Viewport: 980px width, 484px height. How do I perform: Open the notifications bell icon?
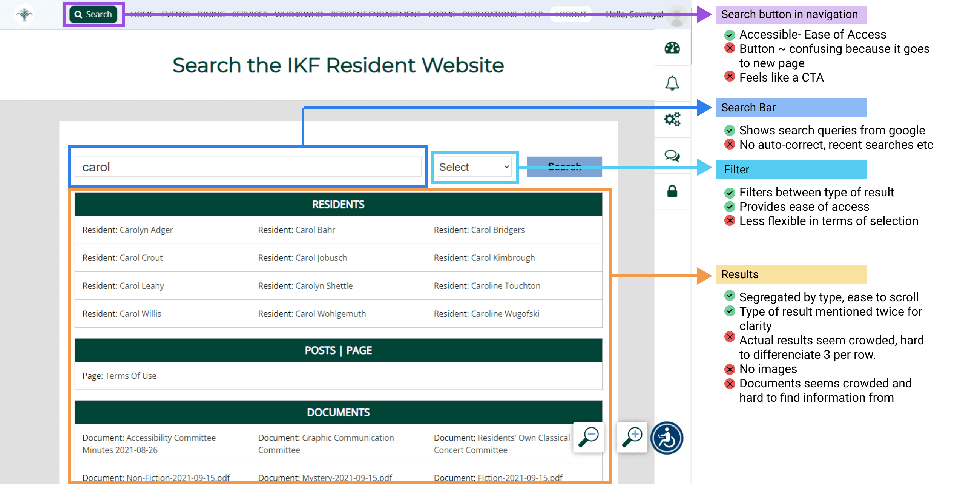pos(672,83)
